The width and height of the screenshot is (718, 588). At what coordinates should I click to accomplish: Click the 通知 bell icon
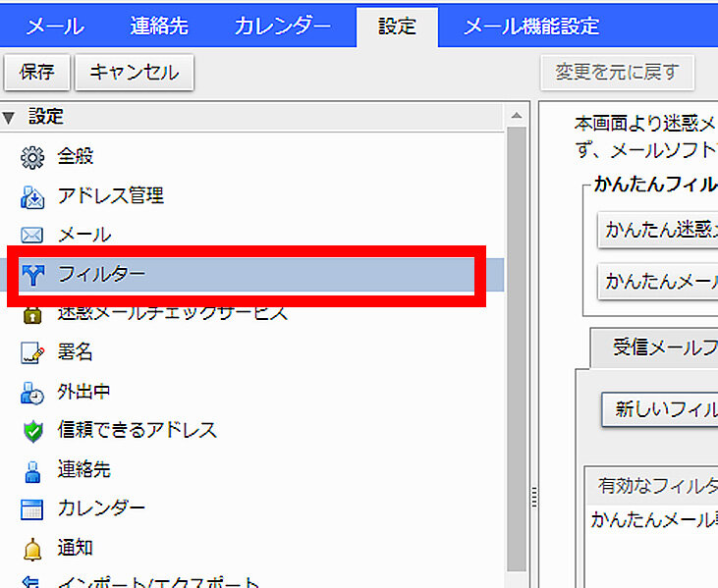[32, 549]
